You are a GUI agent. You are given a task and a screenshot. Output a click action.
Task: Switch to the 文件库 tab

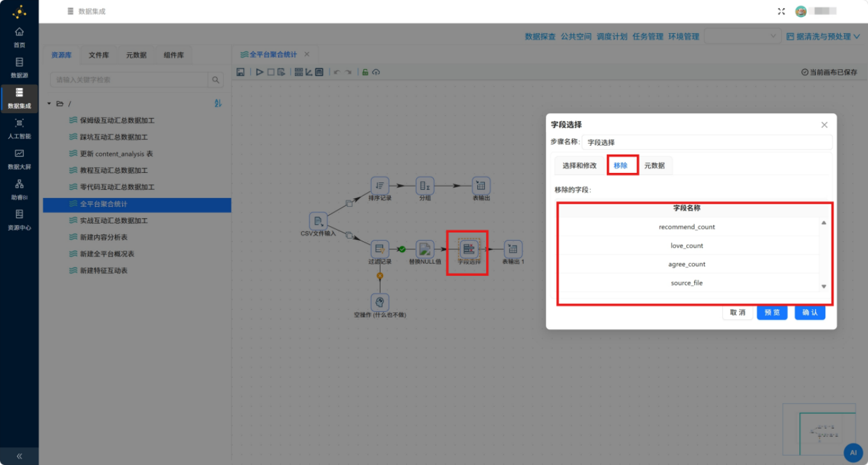point(99,55)
